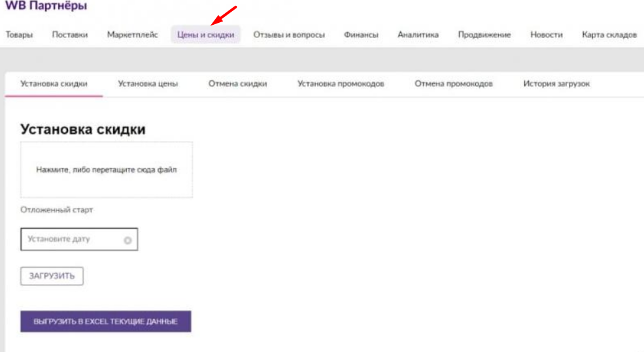Select Цены и скидки in navigation
This screenshot has height=352, width=644.
tap(206, 35)
